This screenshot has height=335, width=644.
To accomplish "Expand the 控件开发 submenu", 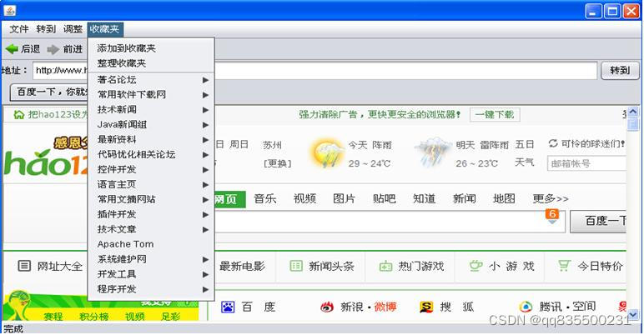I will [x=151, y=169].
